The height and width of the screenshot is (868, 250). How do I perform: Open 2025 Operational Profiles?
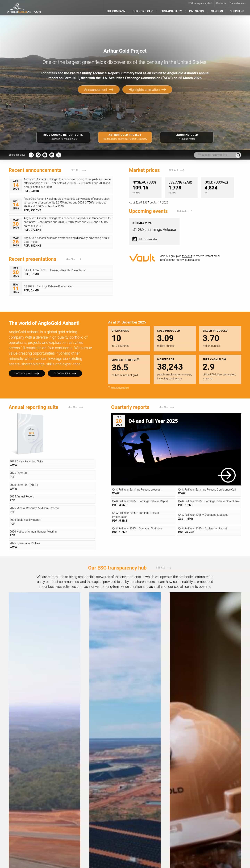[52, 545]
